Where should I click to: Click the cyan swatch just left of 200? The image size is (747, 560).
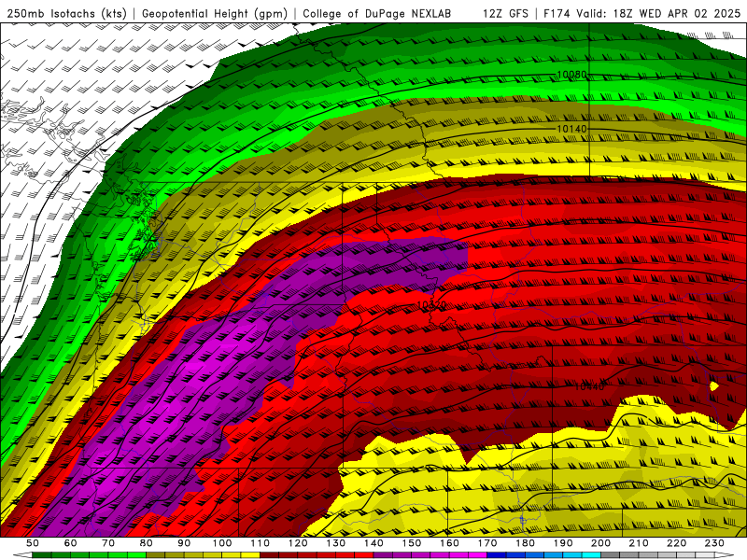pos(591,555)
